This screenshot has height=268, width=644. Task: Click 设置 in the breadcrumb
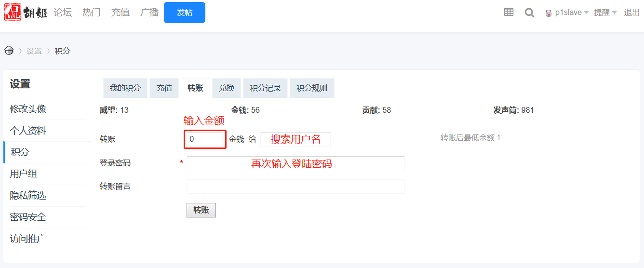click(x=34, y=51)
